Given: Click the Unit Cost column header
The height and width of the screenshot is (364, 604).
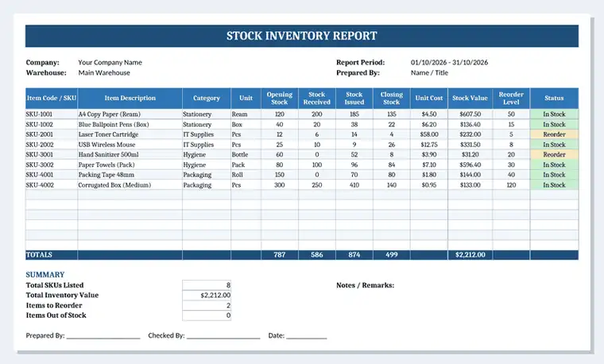Looking at the screenshot, I should coord(428,99).
